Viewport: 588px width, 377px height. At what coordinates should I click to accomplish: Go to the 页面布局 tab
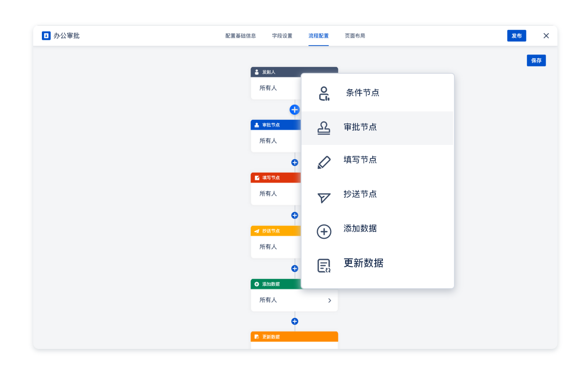355,36
